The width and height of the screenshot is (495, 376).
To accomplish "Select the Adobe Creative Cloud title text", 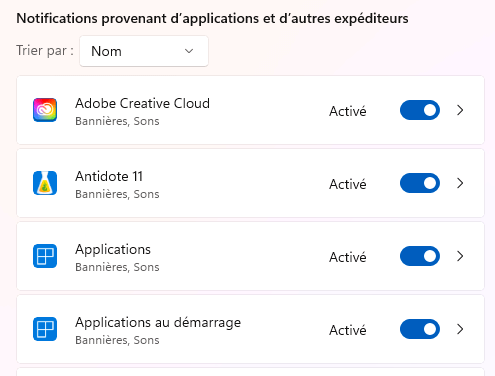I will click(x=142, y=103).
